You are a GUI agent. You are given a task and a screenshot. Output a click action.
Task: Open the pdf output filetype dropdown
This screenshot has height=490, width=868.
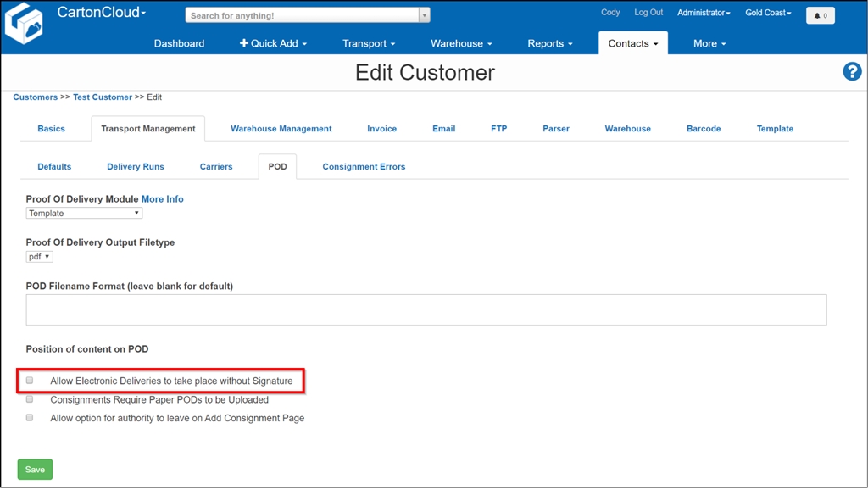pos(39,256)
